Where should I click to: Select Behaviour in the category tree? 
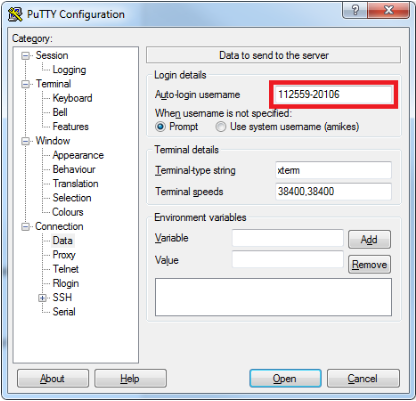click(x=74, y=169)
